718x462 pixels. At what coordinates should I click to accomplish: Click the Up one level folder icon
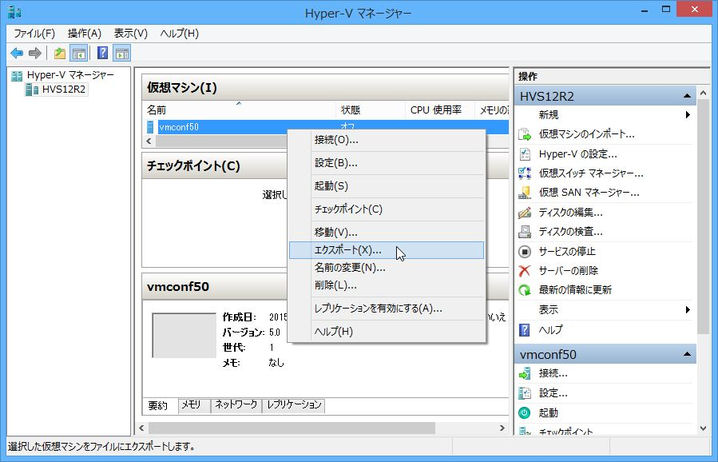coord(60,53)
